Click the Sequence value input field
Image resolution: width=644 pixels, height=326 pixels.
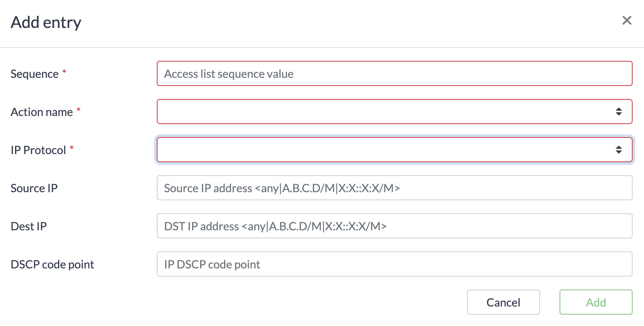(x=394, y=74)
